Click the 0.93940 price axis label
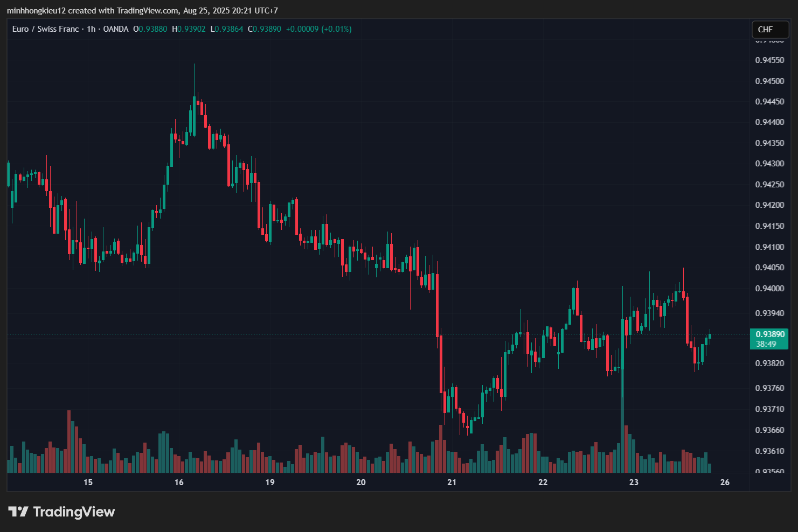This screenshot has height=532, width=798. click(769, 313)
